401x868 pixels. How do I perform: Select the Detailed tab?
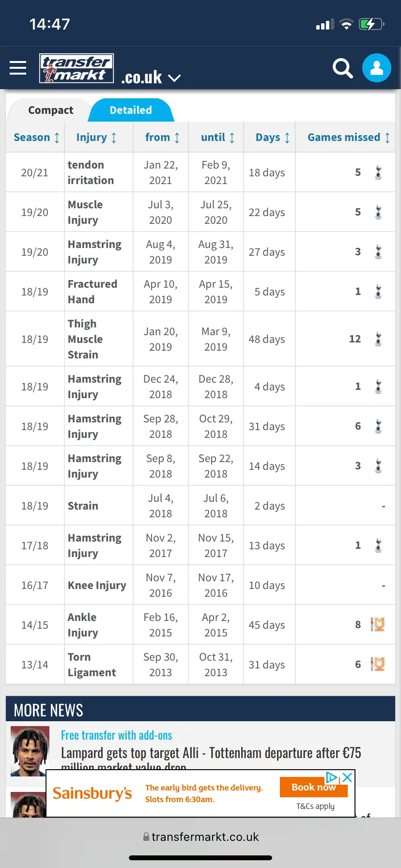click(131, 110)
